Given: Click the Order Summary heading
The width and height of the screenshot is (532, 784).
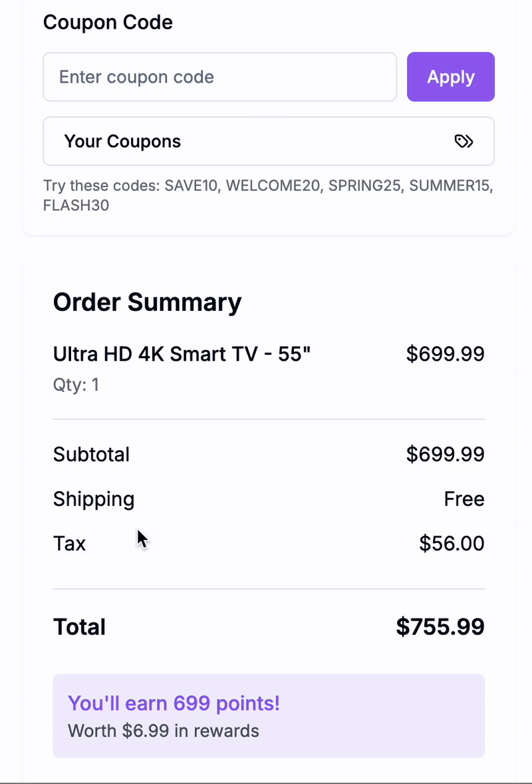Looking at the screenshot, I should (147, 301).
